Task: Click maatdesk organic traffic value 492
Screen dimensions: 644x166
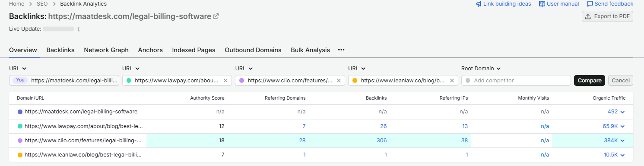Action: point(613,112)
